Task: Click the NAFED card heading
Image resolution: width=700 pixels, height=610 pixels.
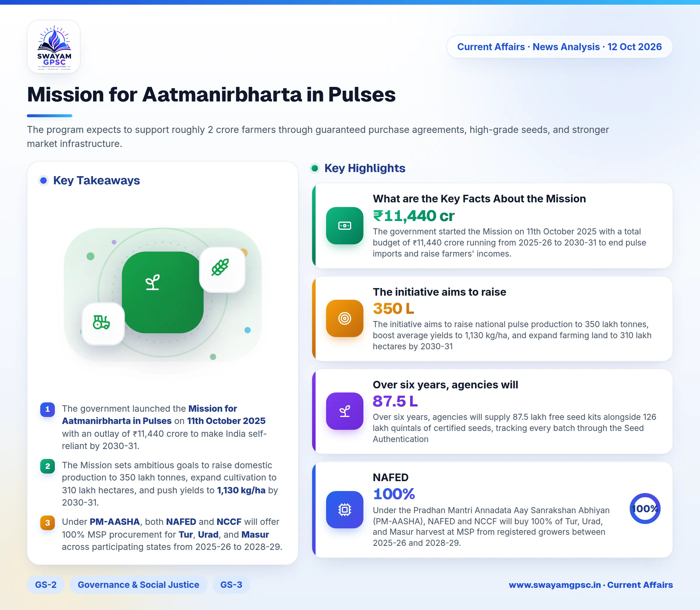Action: (391, 478)
